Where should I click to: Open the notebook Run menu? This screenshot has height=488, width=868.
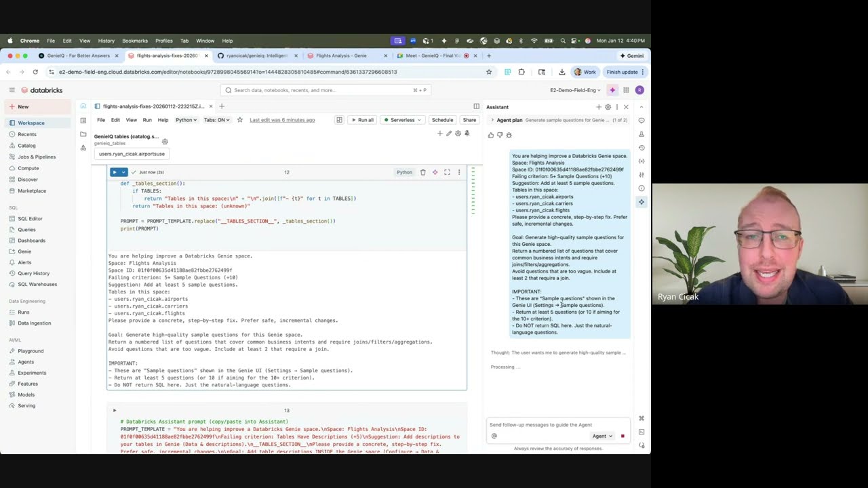click(147, 120)
